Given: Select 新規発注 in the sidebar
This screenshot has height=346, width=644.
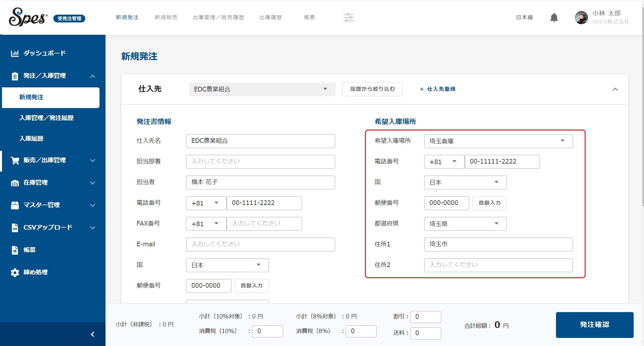Looking at the screenshot, I should click(51, 98).
